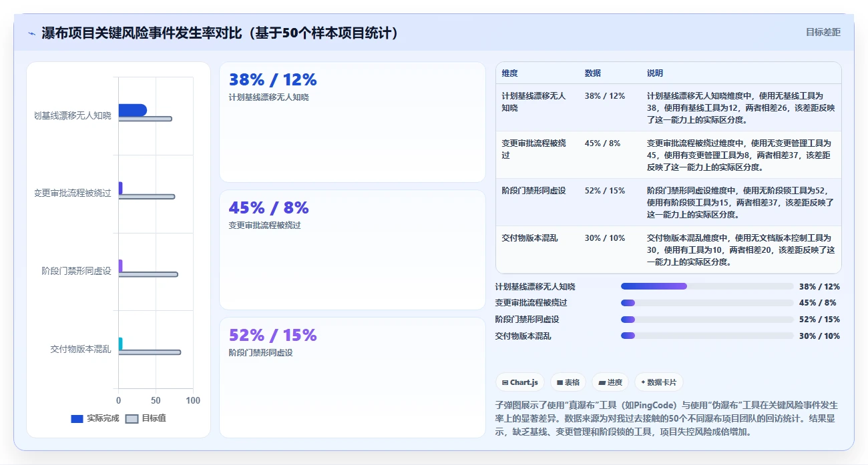Click the Chart.js chip
This screenshot has height=465, width=868.
tap(519, 382)
